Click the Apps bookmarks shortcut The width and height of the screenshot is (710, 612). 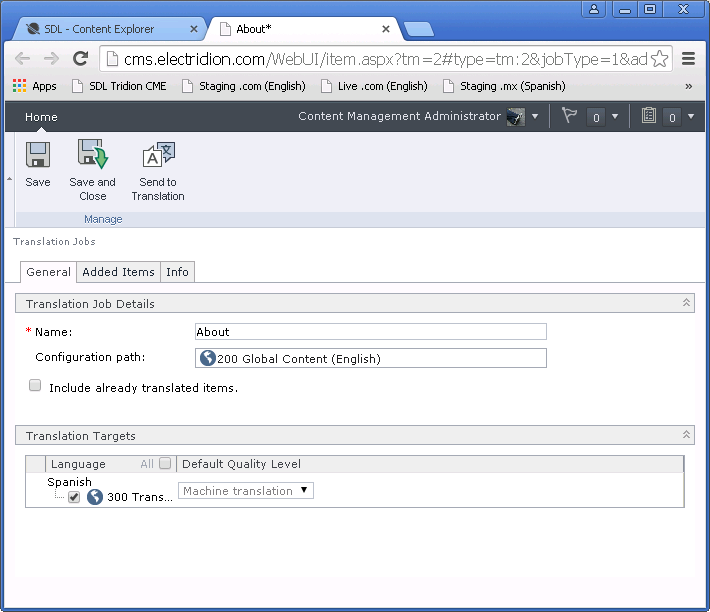(x=34, y=86)
